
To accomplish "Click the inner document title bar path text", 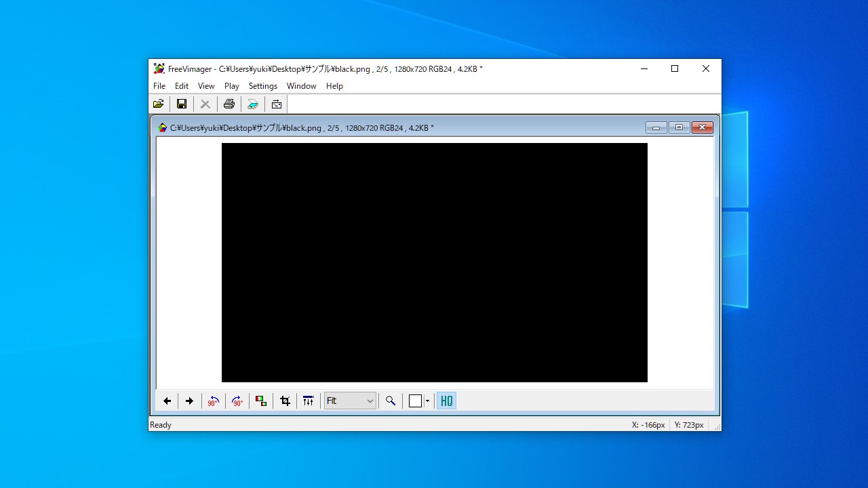I will [x=302, y=127].
